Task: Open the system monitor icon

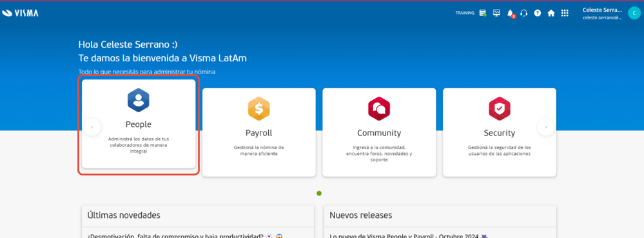Action: 496,13
